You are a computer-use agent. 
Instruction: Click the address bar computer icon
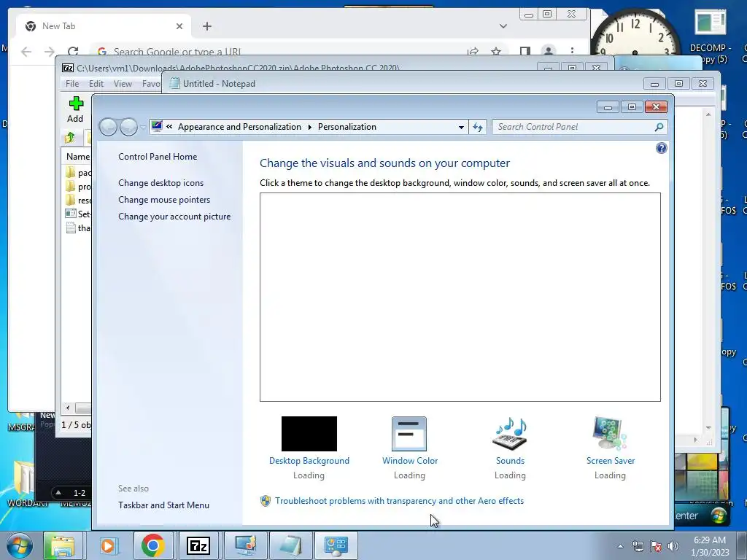(x=157, y=126)
